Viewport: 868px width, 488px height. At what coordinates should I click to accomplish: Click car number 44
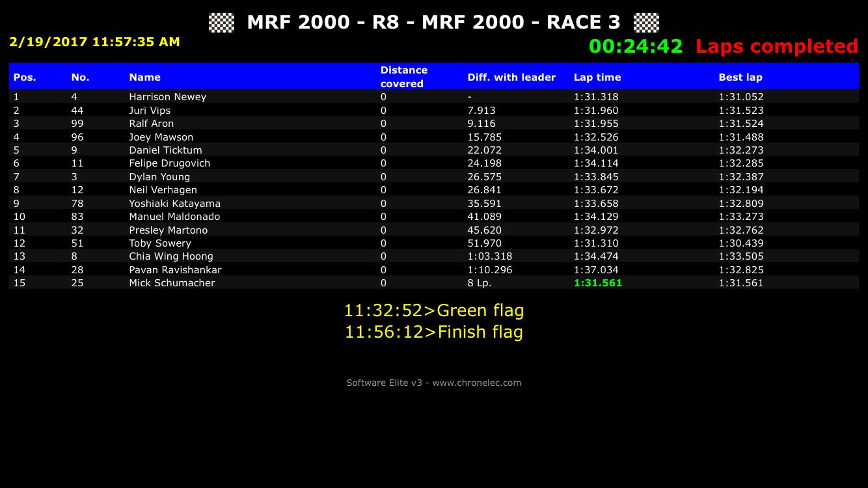click(x=77, y=111)
